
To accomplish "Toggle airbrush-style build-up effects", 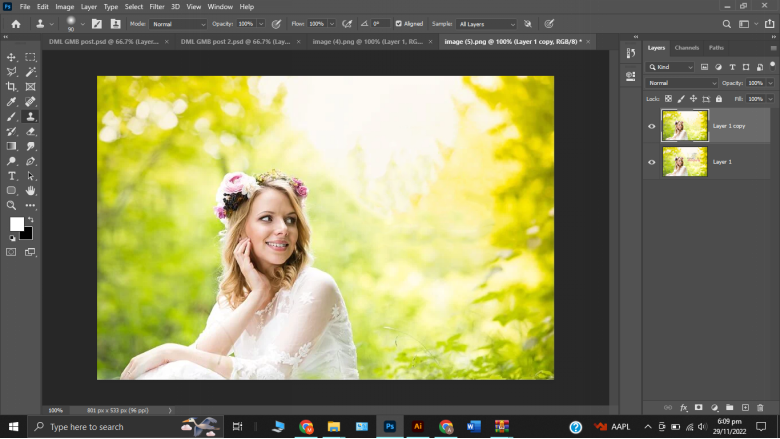I will tap(347, 24).
